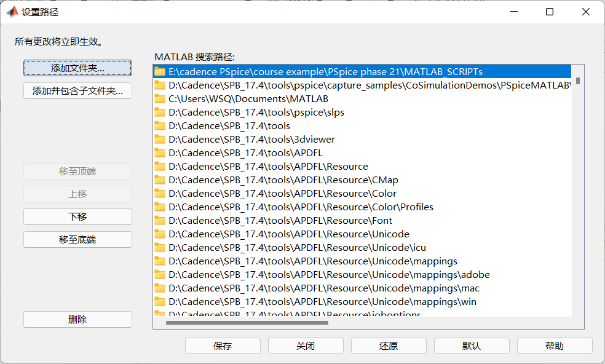Remove selected path using 删除 button
Viewport: 605px width, 364px height.
pos(77,319)
